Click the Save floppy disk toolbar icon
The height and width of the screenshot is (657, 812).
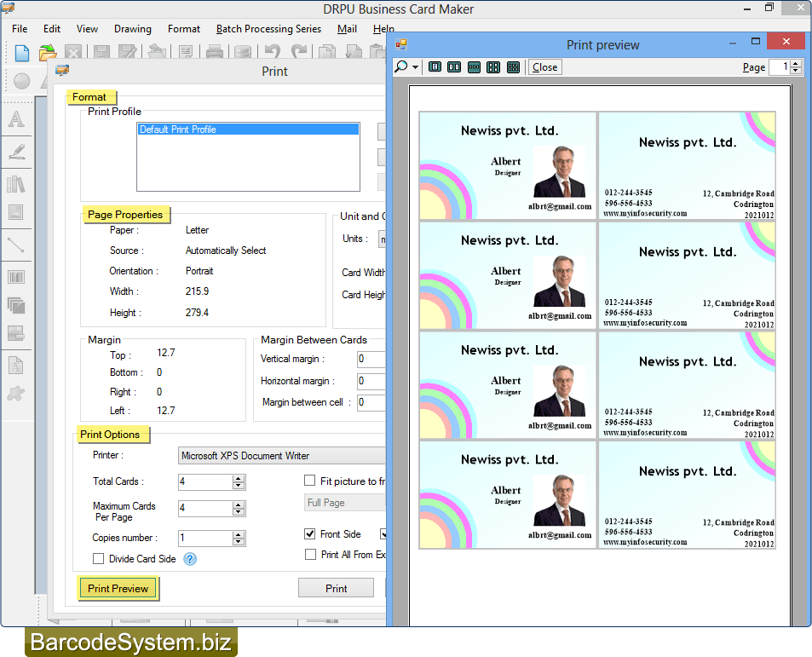[x=101, y=52]
